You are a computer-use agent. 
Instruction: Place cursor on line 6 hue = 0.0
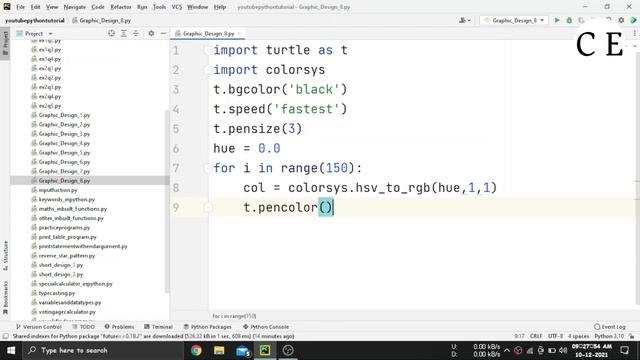(247, 149)
